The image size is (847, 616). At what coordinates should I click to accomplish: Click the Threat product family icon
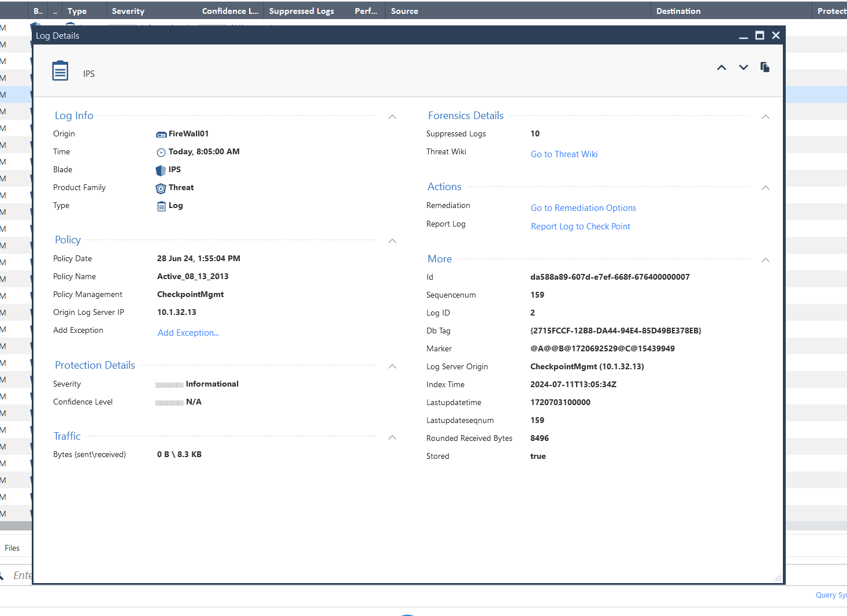coord(161,188)
